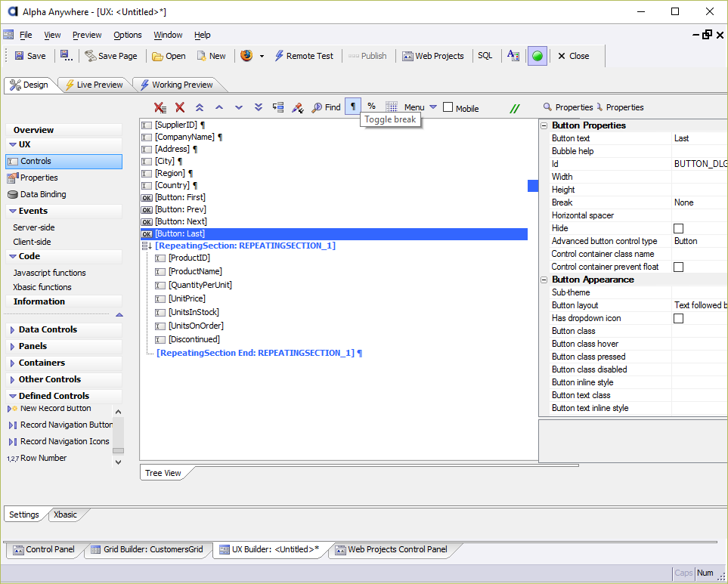Click the grid layout icon in toolbar
The image size is (728, 584).
[392, 107]
